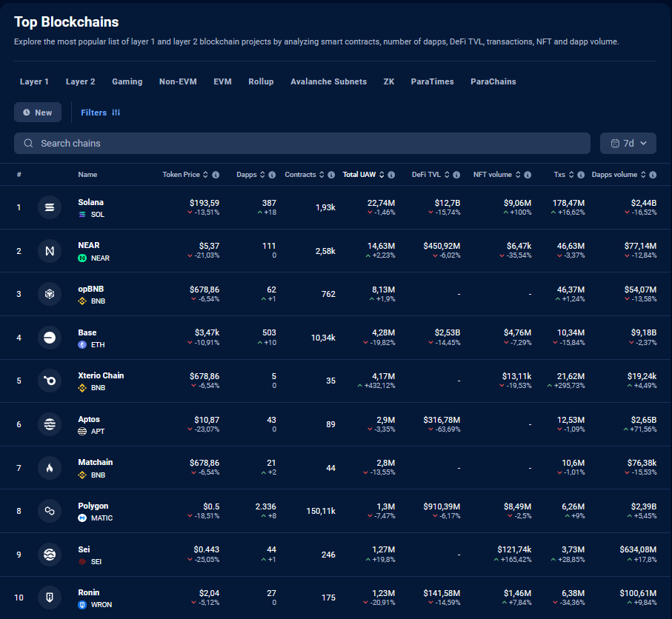Open the opBNB chain page link
The image size is (672, 619).
91,290
